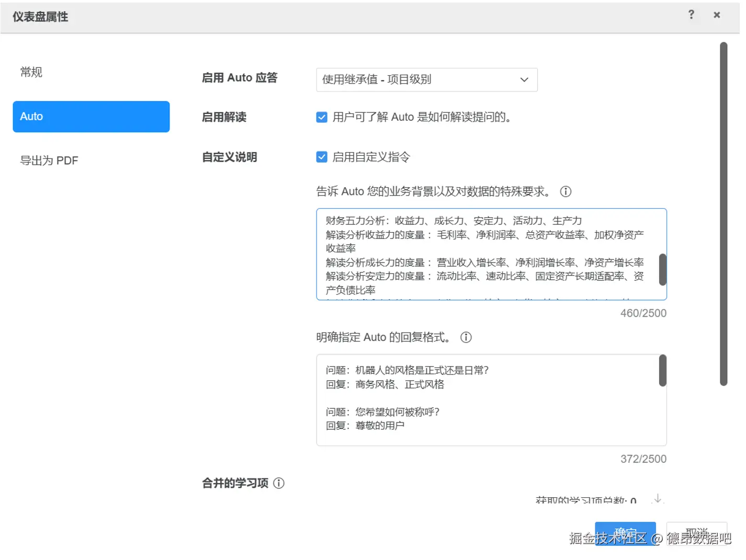The height and width of the screenshot is (560, 746).
Task: Click the info icon beside 业务背景 instruction label
Action: (x=566, y=191)
